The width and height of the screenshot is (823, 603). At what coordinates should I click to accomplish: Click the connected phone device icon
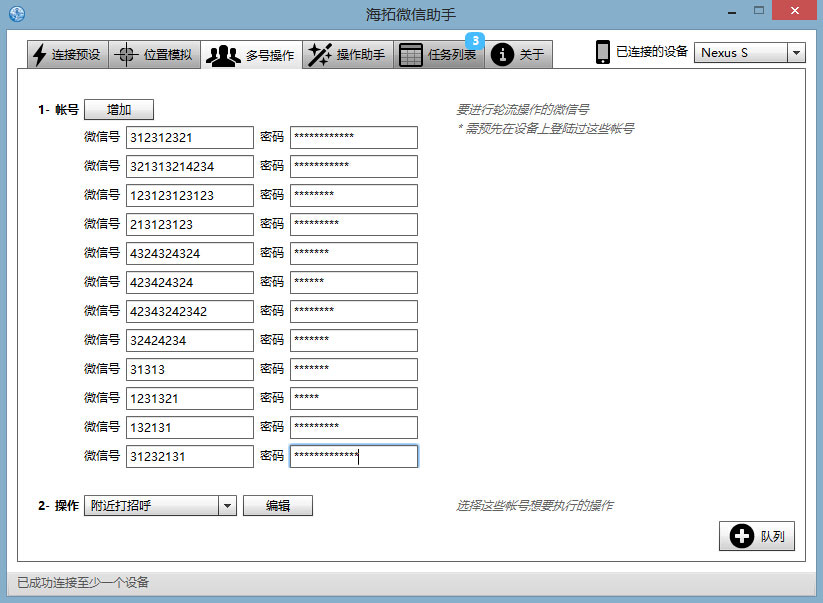click(603, 53)
